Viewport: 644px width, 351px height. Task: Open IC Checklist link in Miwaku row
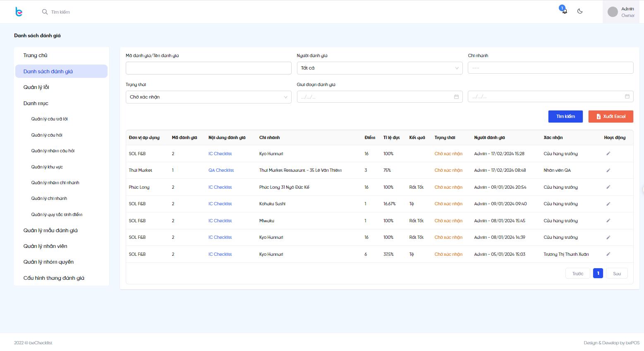click(220, 221)
